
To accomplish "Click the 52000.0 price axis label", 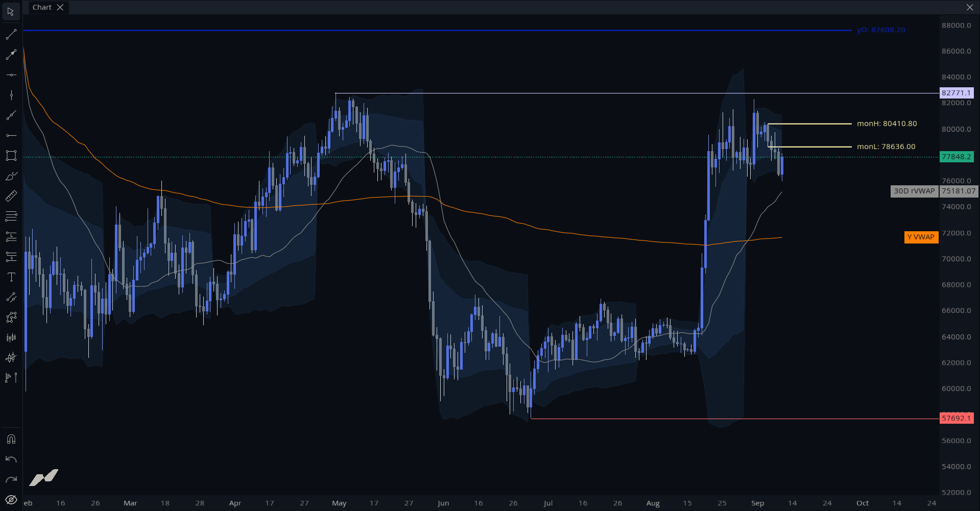I will tap(957, 493).
